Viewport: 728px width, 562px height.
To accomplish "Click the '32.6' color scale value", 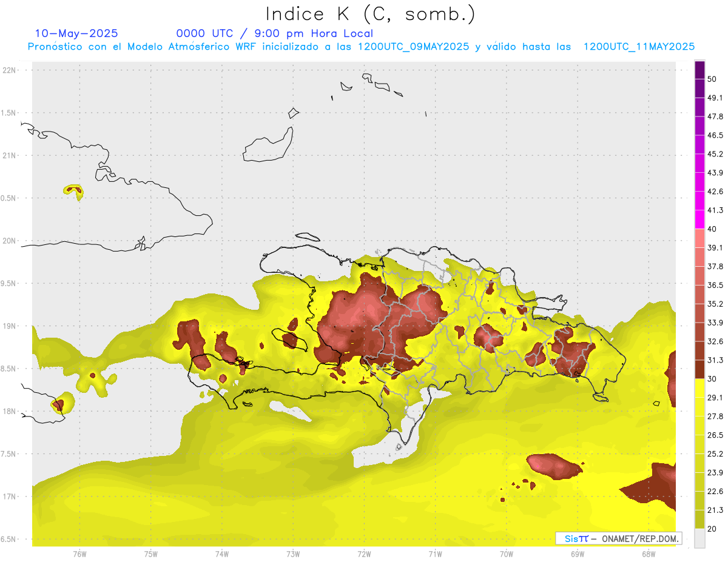I will click(715, 341).
